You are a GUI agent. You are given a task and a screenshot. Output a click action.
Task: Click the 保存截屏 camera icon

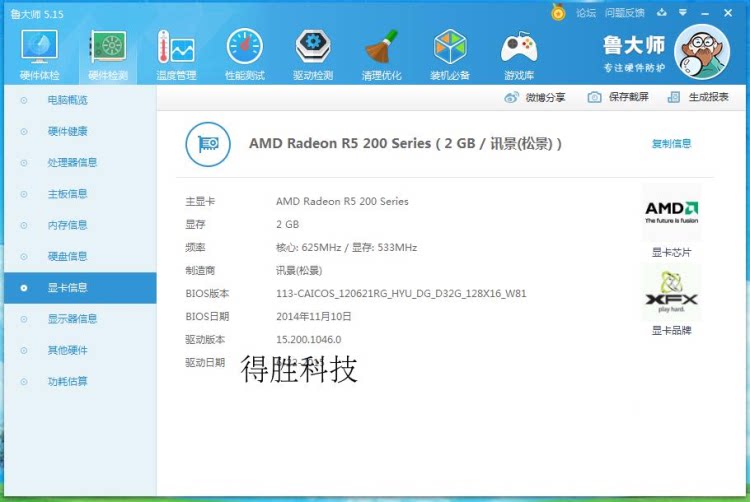pyautogui.click(x=594, y=97)
